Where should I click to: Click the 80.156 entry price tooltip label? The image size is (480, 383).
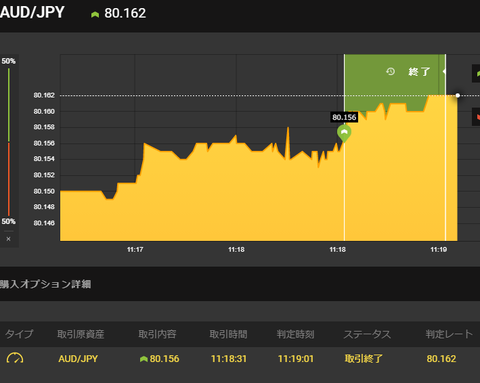(344, 117)
